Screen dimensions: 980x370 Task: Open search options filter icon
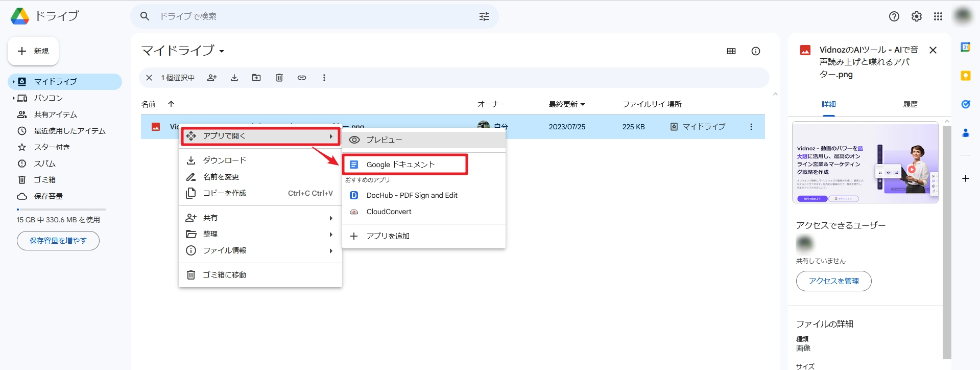[484, 16]
